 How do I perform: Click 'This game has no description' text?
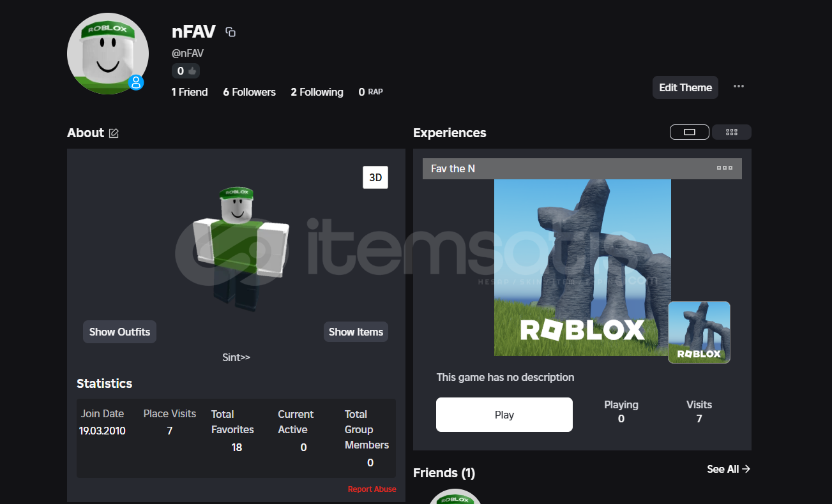505,377
